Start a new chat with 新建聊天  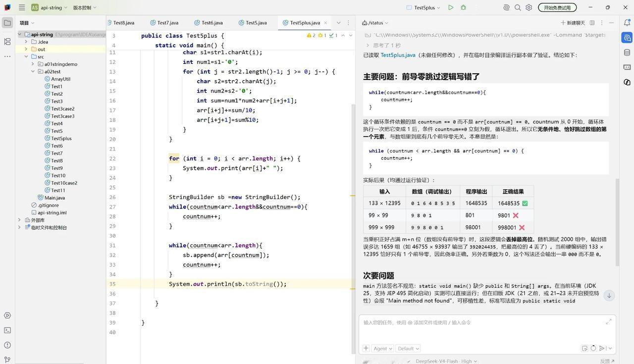pyautogui.click(x=573, y=23)
